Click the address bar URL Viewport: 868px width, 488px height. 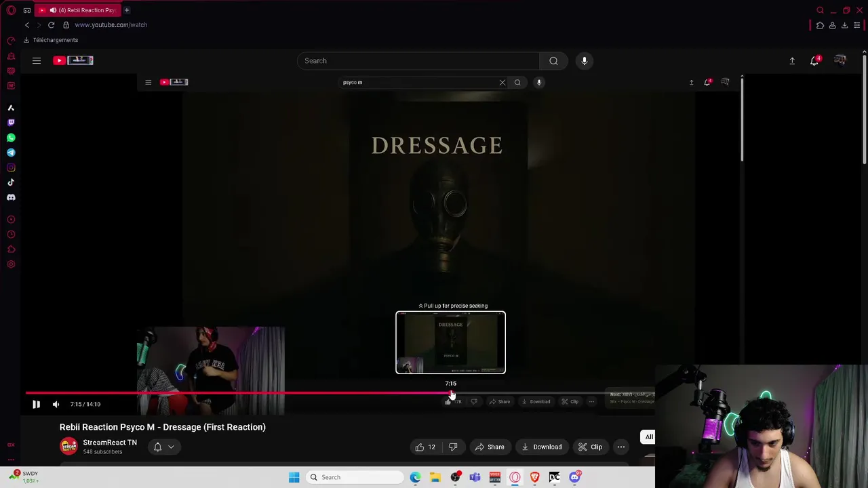tap(111, 25)
